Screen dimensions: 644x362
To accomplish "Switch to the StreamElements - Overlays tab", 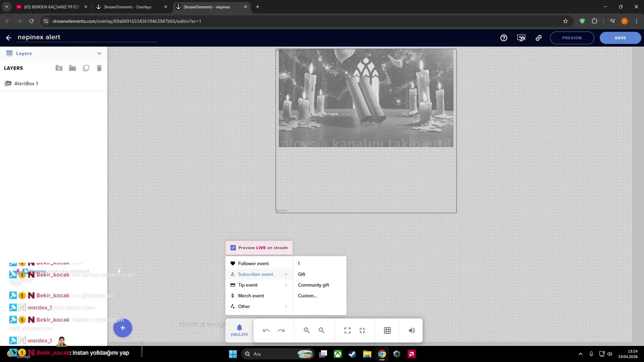I will (x=132, y=7).
